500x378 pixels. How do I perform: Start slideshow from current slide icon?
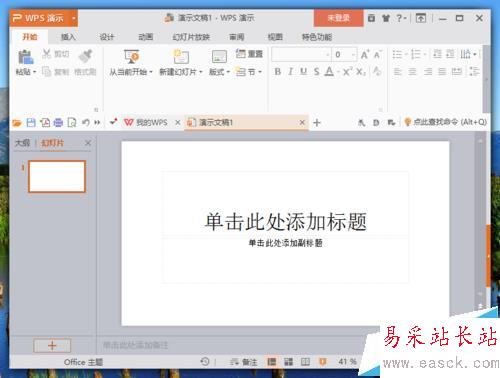point(131,57)
